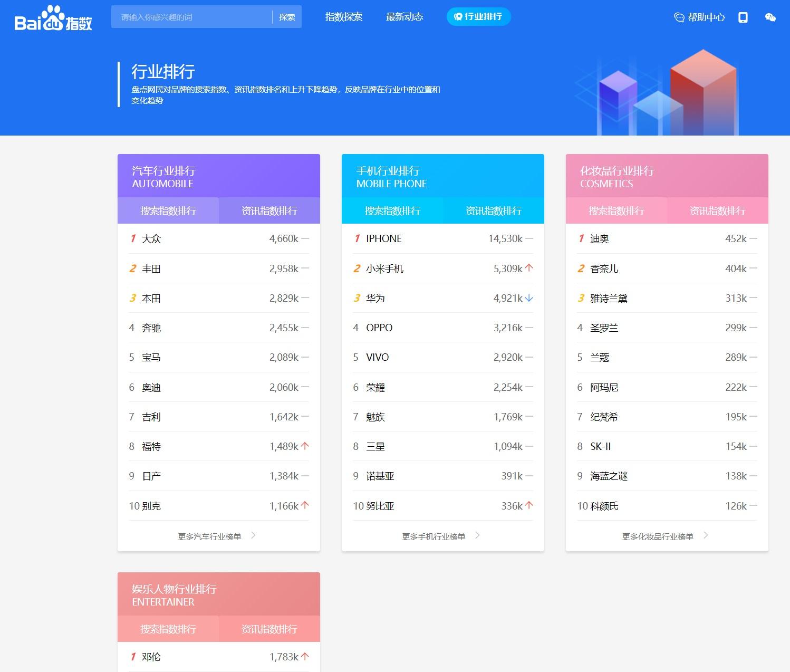Screen dimensions: 790x672
Task: Click the keyword search input field
Action: click(x=190, y=16)
